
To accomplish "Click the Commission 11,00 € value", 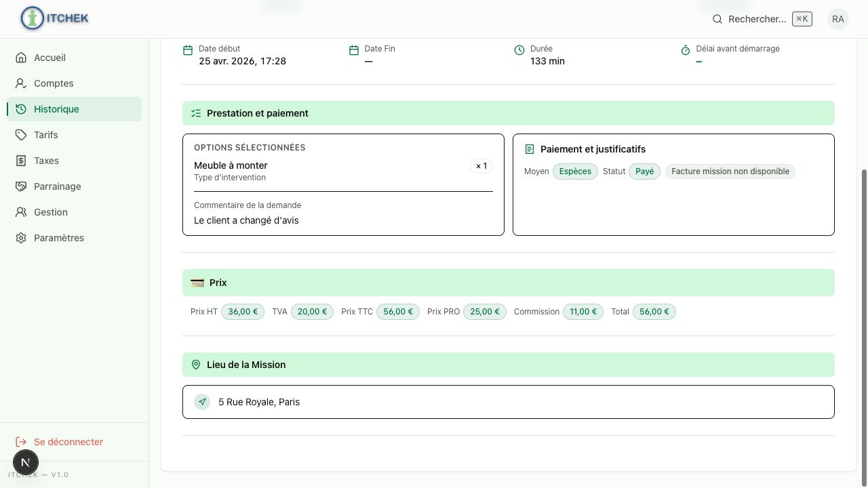I will tap(583, 312).
